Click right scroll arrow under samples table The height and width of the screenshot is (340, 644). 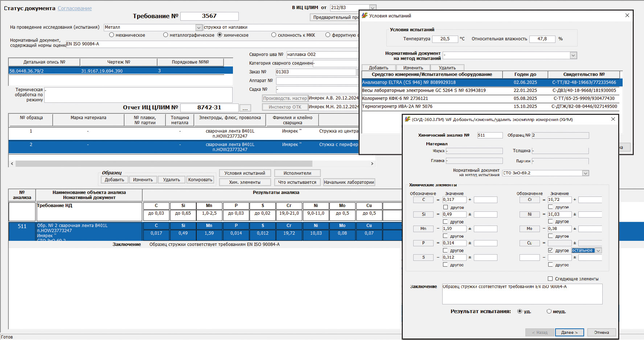pos(372,164)
